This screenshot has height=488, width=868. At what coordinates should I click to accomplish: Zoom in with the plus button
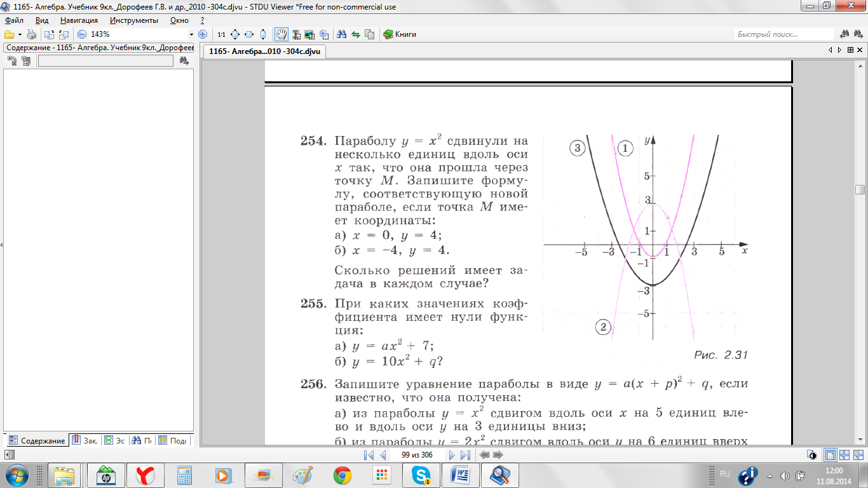(203, 34)
